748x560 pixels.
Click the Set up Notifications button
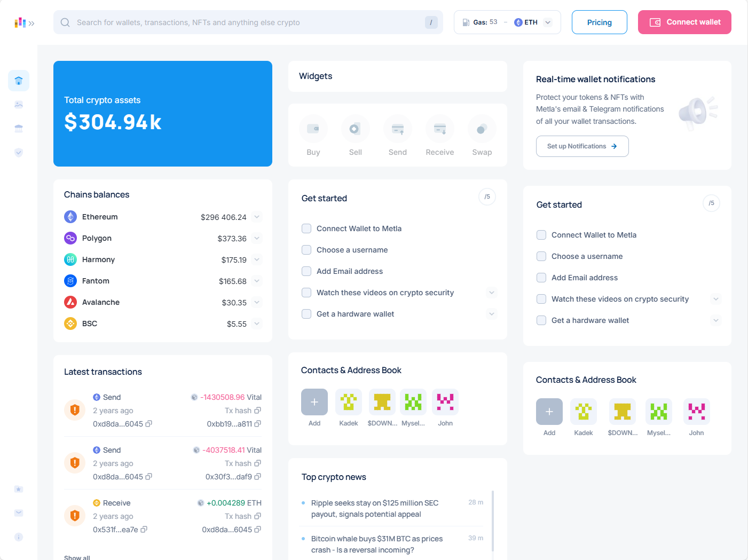pyautogui.click(x=582, y=146)
